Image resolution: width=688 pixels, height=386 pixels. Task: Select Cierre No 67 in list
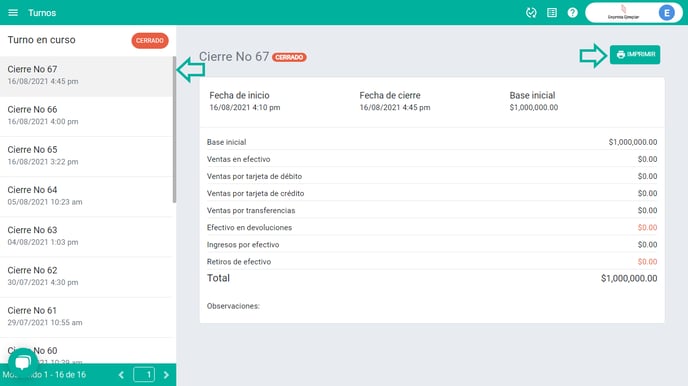point(86,76)
